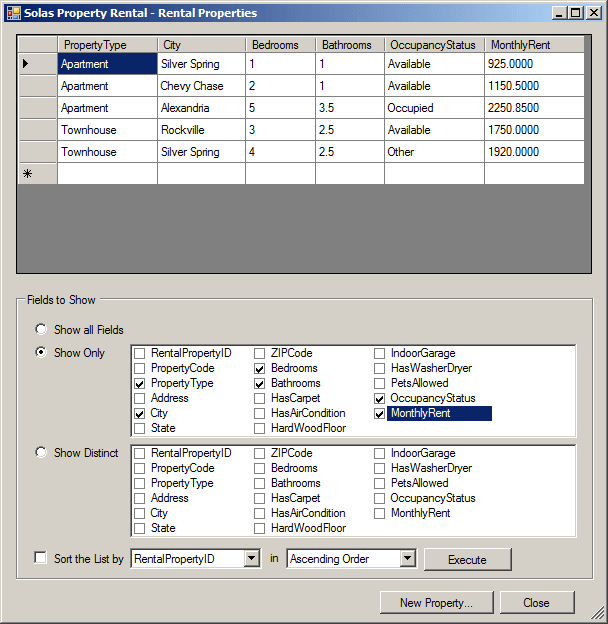Select Show Only radio button

pyautogui.click(x=41, y=352)
